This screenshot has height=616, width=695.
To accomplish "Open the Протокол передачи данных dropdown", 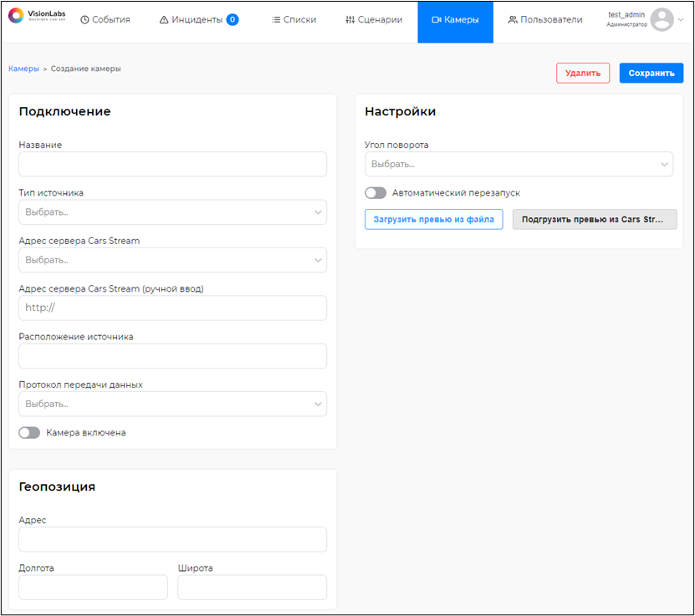I will (172, 404).
